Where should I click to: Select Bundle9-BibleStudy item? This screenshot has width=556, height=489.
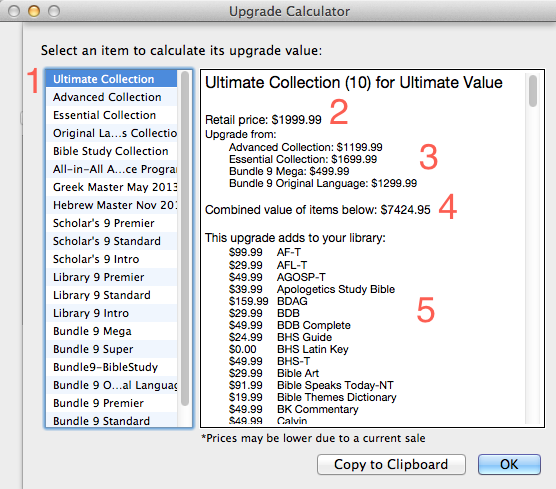point(112,367)
